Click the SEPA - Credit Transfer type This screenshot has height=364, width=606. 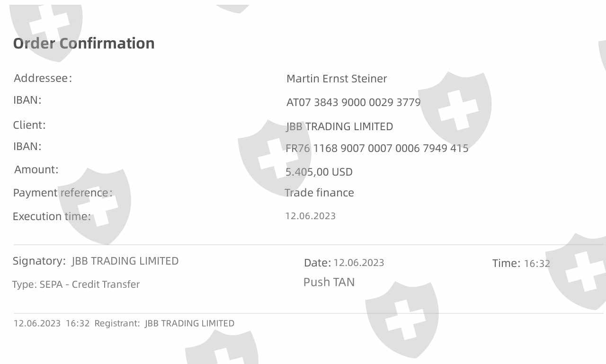pos(89,284)
